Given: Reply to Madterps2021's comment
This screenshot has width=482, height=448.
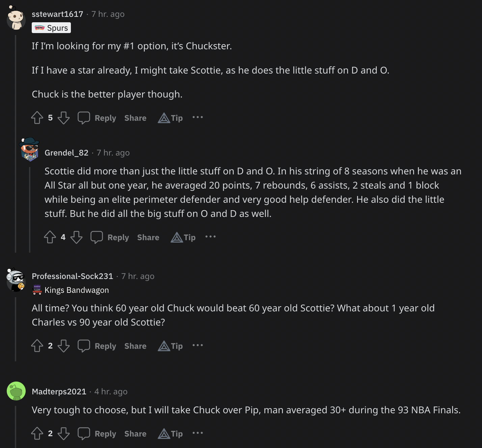Looking at the screenshot, I should click(97, 433).
